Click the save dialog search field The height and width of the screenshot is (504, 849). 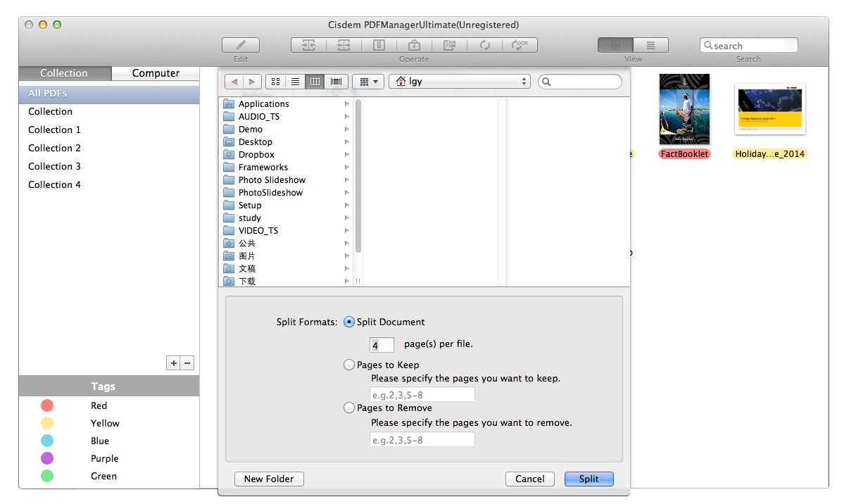tap(580, 82)
